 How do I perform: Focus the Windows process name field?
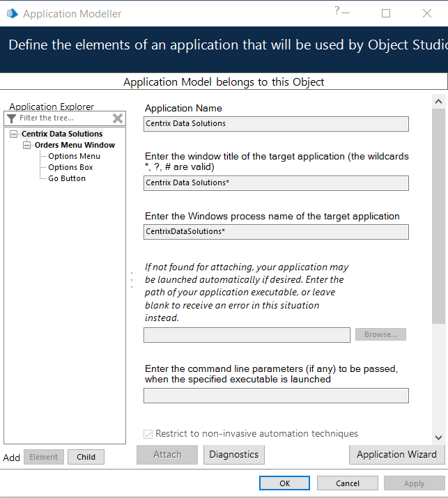coord(276,231)
